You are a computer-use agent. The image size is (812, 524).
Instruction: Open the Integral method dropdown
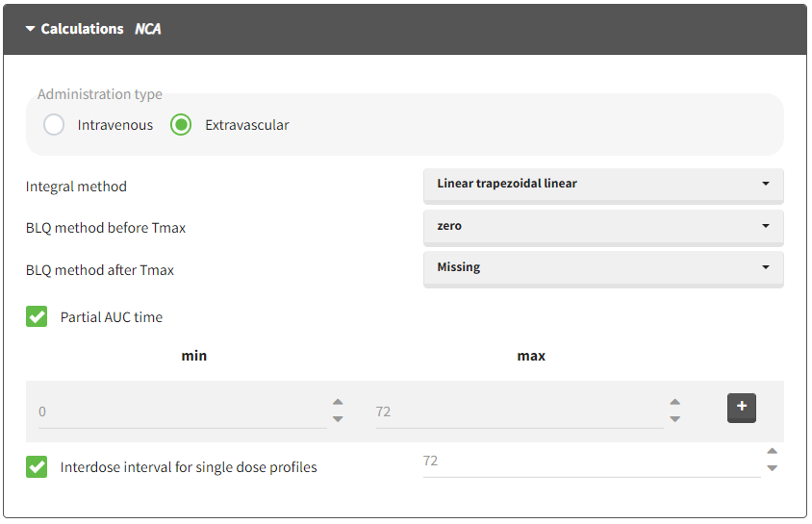[x=603, y=184]
